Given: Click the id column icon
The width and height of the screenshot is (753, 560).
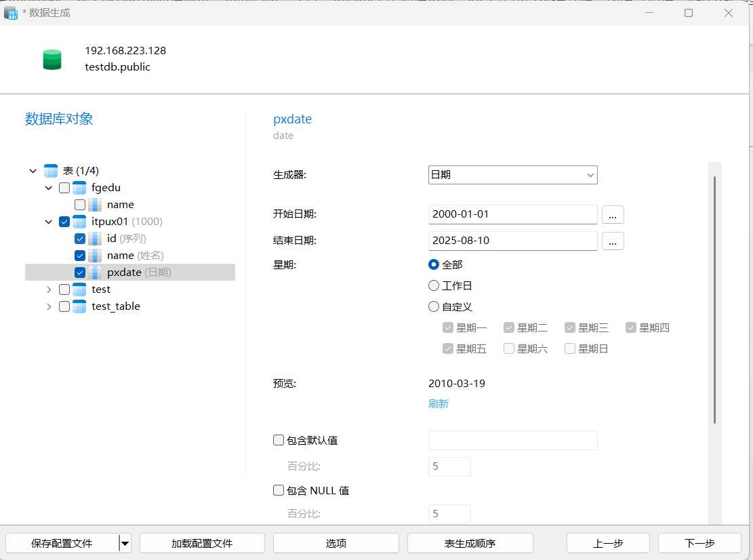Looking at the screenshot, I should 95,239.
